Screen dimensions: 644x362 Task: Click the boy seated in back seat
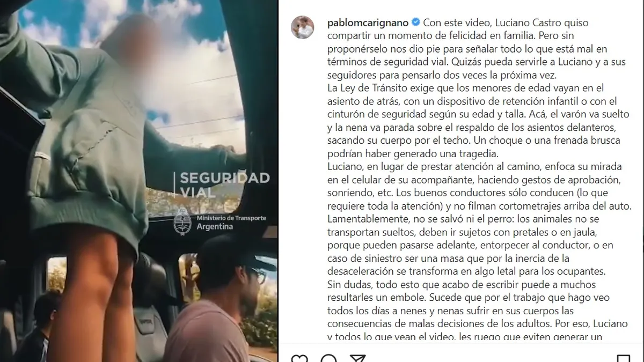(x=40, y=327)
